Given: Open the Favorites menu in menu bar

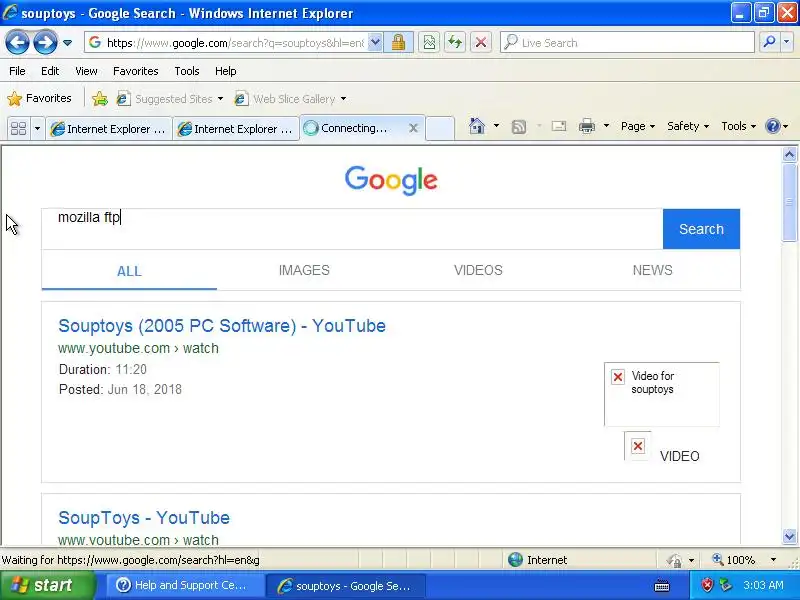Looking at the screenshot, I should [136, 71].
